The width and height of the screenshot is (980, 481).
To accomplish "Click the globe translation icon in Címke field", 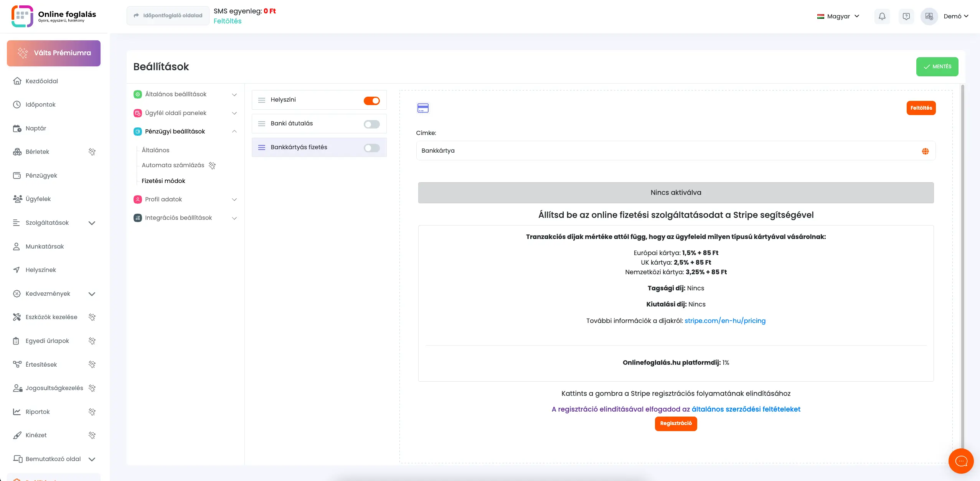I will pyautogui.click(x=925, y=151).
